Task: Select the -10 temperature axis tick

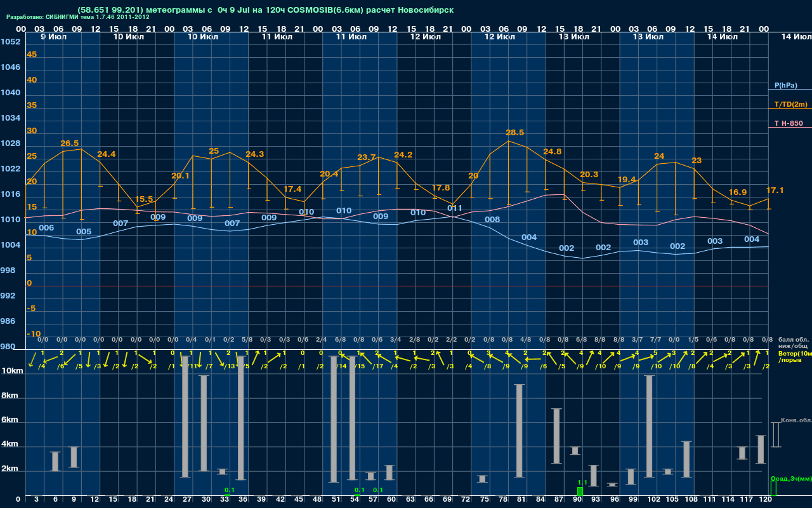Action: click(x=34, y=334)
